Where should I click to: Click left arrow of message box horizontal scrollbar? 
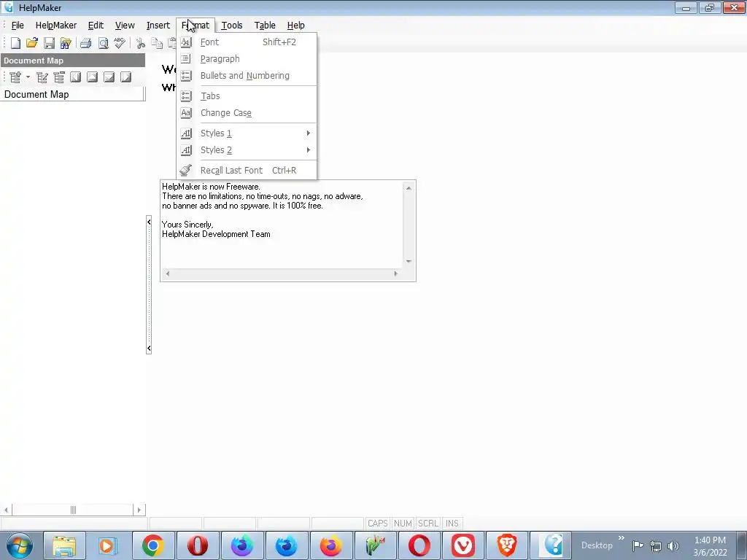[x=167, y=274]
